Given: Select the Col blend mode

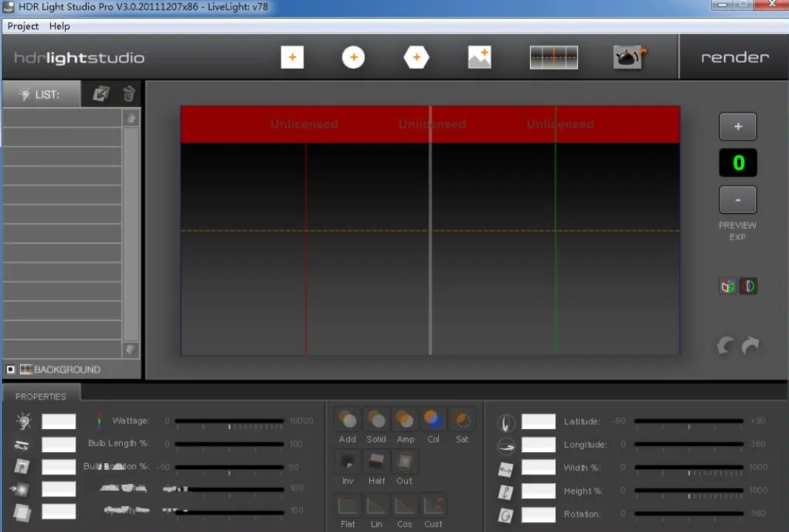Looking at the screenshot, I should tap(433, 420).
